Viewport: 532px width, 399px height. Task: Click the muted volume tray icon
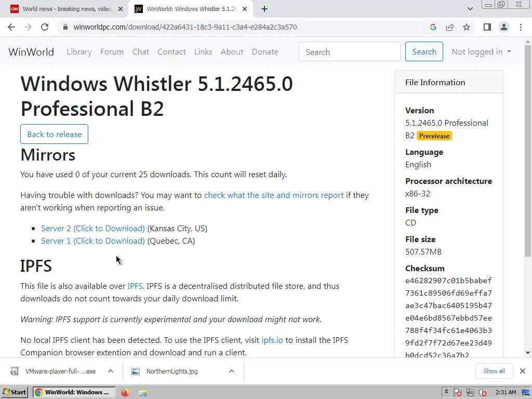pyautogui.click(x=483, y=393)
